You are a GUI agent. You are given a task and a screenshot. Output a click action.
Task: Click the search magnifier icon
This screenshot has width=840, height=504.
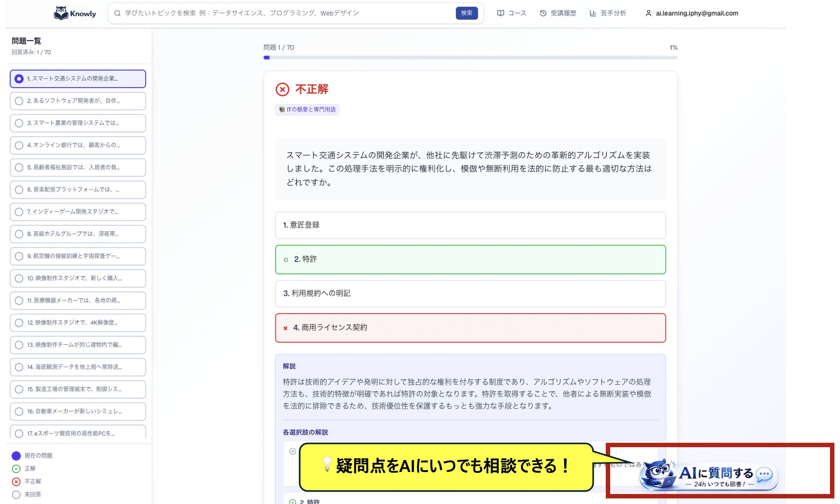[x=117, y=13]
